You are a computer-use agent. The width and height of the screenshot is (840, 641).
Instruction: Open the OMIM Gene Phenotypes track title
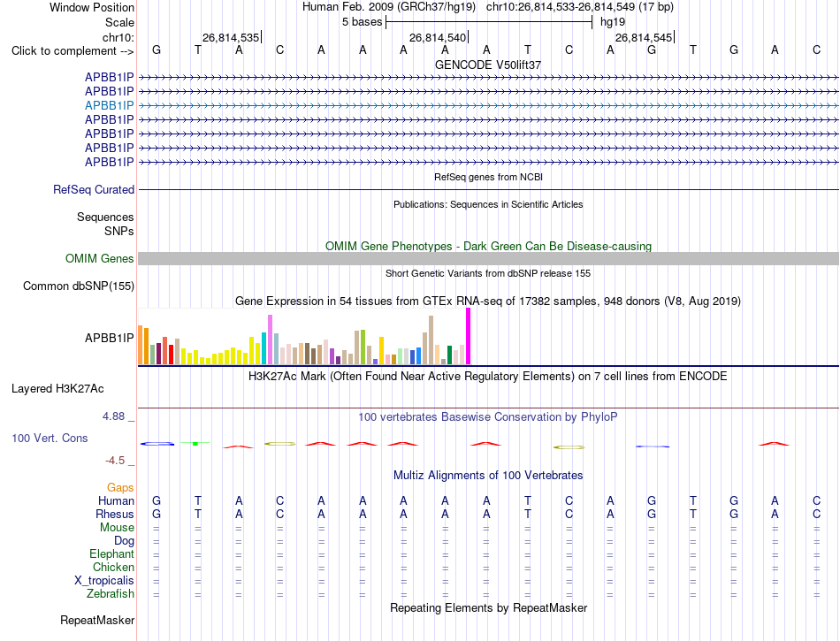(488, 247)
